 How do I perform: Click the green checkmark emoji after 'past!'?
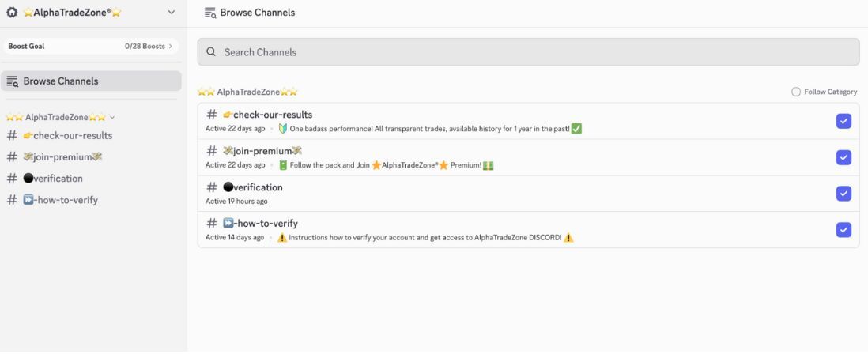576,129
